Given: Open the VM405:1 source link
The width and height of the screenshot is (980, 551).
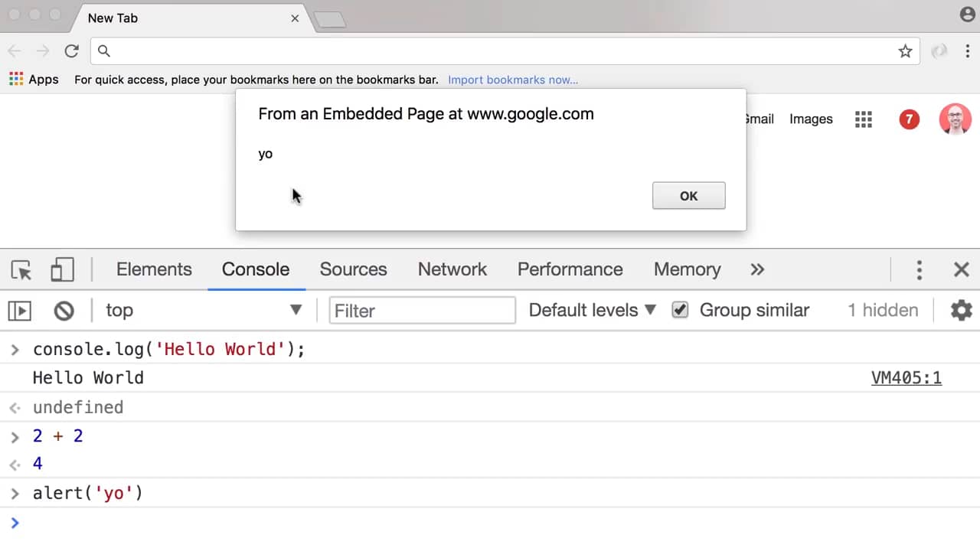Looking at the screenshot, I should click(906, 378).
